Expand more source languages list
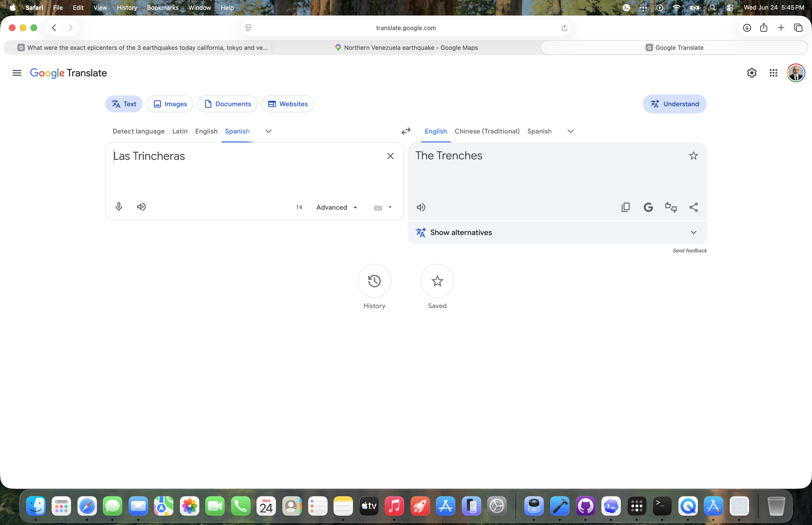Image resolution: width=812 pixels, height=525 pixels. pos(269,131)
